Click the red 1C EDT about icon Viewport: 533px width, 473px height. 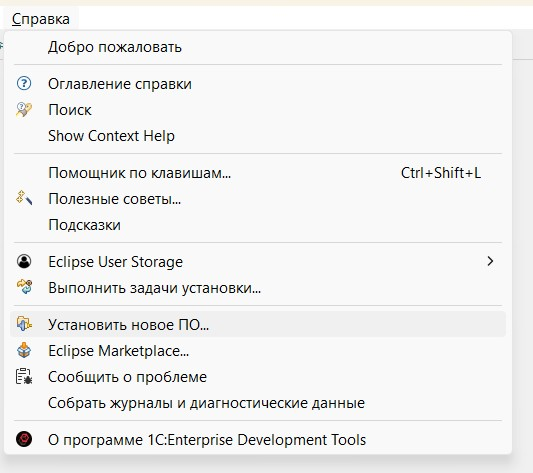24,439
